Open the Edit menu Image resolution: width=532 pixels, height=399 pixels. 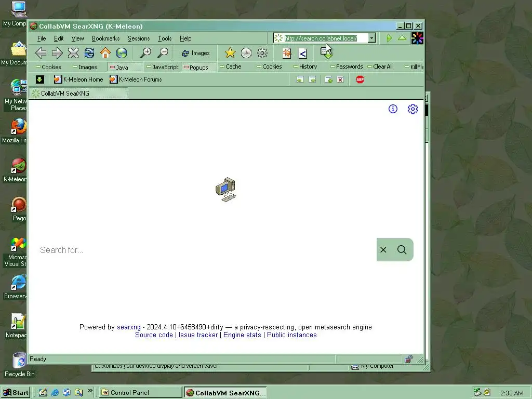click(x=59, y=38)
